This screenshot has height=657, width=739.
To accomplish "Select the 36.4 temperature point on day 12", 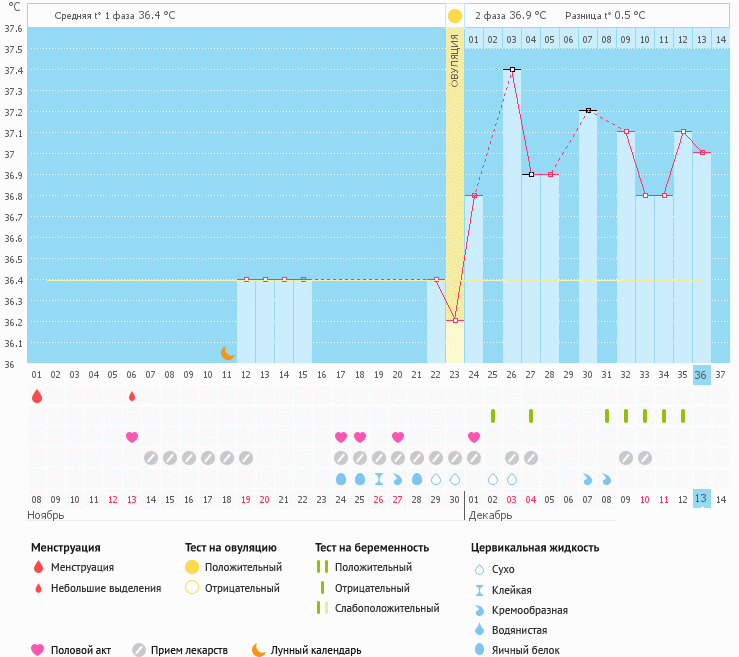I will click(246, 279).
